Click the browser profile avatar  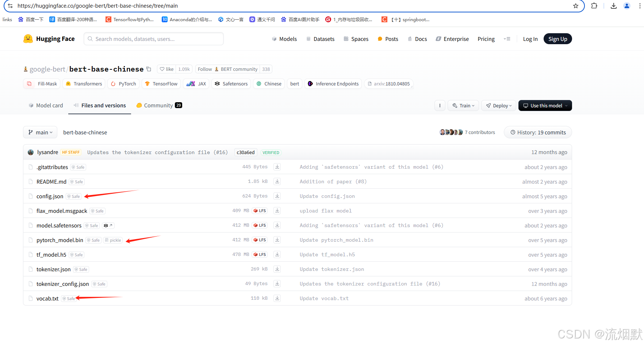(x=627, y=6)
